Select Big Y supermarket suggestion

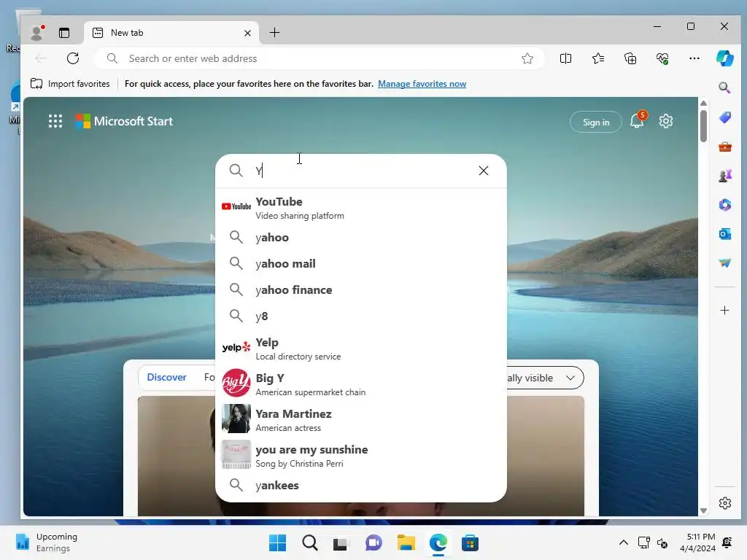[360, 384]
